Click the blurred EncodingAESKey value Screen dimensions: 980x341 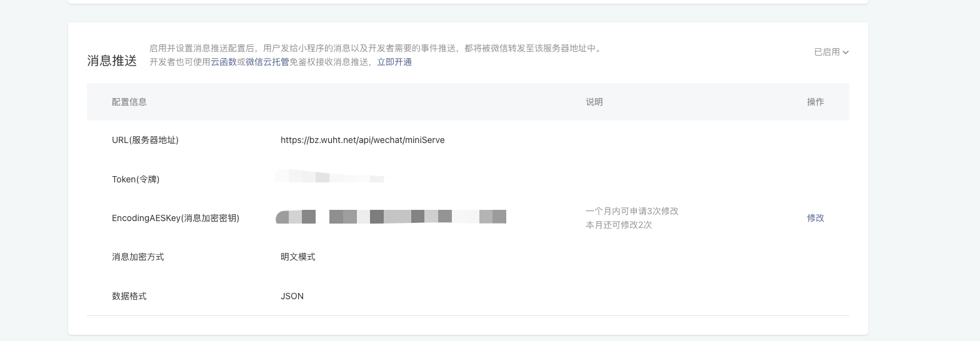(391, 217)
